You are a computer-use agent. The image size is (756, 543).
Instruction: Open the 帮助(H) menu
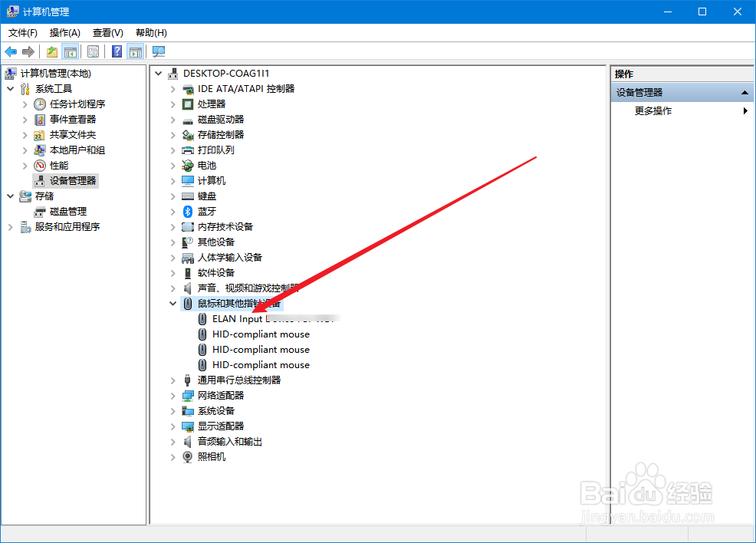coord(151,33)
